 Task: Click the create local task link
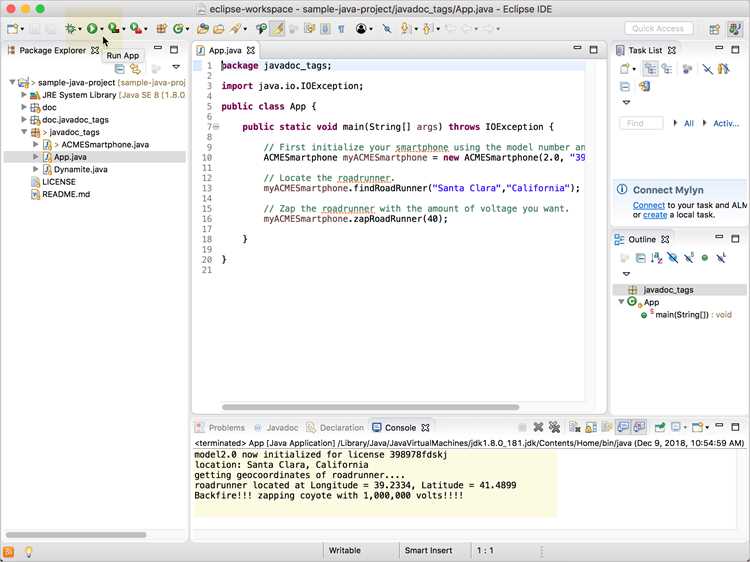[655, 215]
